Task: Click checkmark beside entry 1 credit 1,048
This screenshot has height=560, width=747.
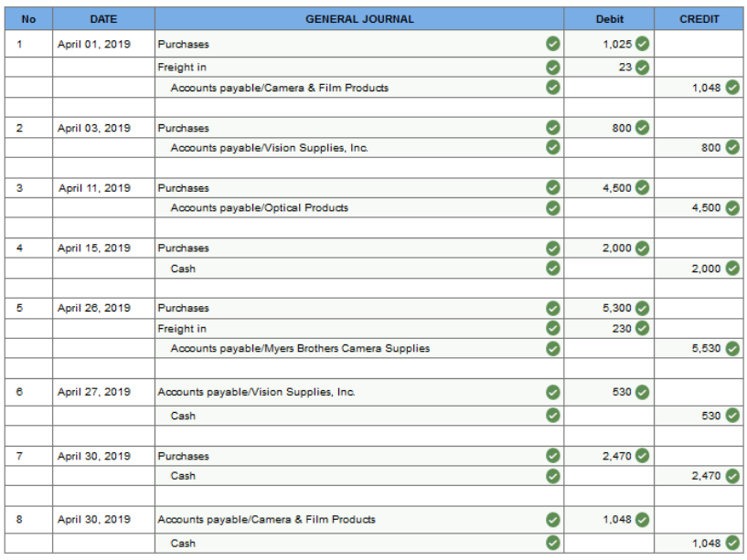Action: pyautogui.click(x=732, y=87)
